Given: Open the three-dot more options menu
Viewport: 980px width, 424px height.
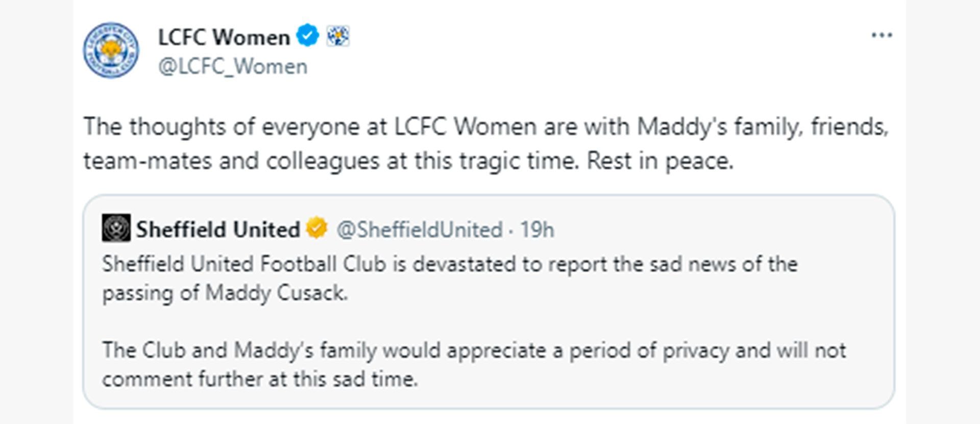Looking at the screenshot, I should (x=881, y=35).
